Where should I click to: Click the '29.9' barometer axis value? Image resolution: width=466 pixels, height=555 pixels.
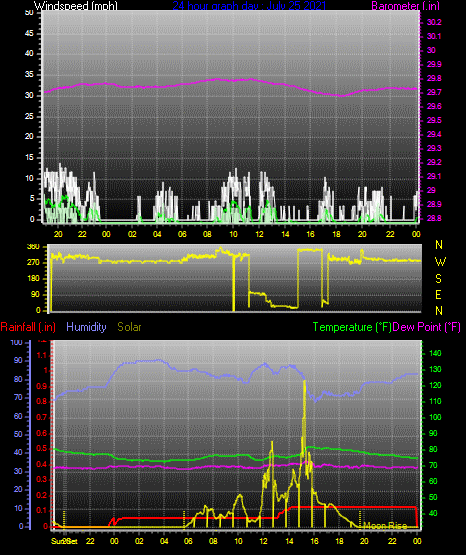[434, 64]
